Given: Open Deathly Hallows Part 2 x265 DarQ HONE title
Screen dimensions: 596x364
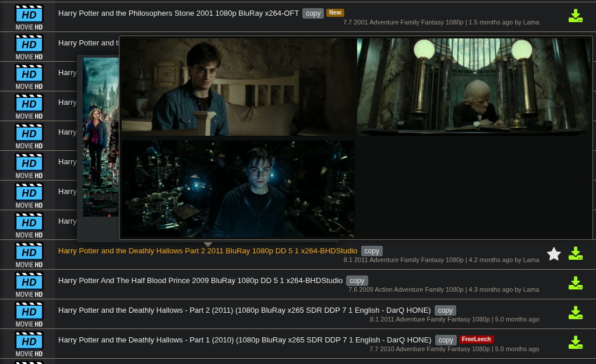Looking at the screenshot, I should (245, 310).
